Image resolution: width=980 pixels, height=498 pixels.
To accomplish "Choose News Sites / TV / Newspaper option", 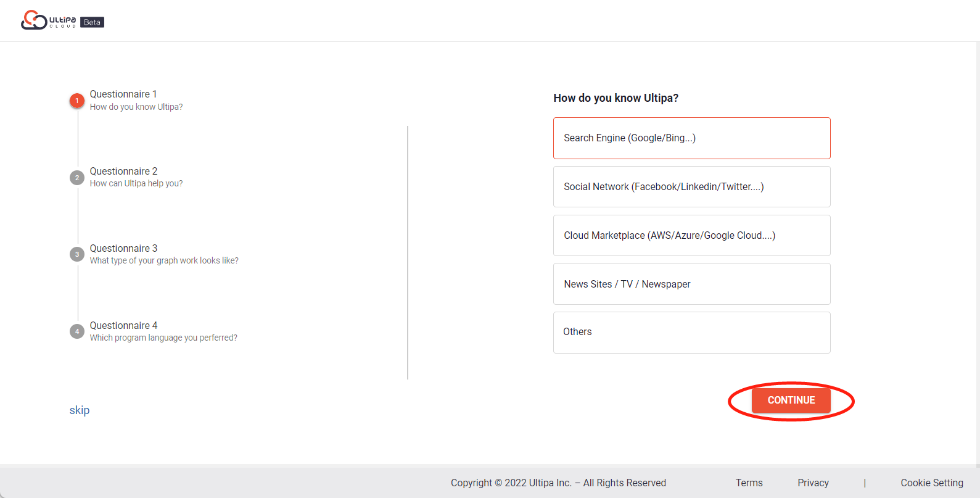I will (691, 284).
